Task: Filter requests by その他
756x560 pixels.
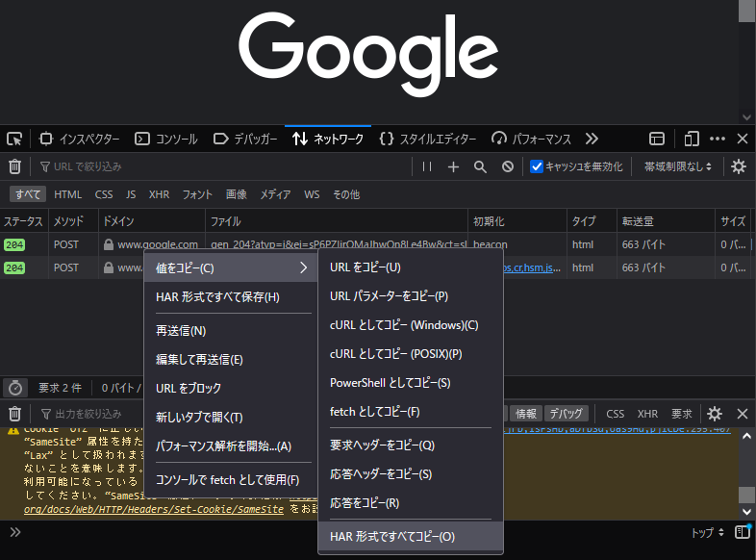Action: coord(346,194)
